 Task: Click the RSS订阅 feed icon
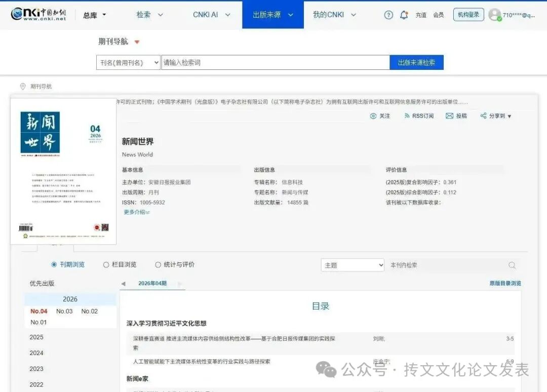tap(407, 116)
